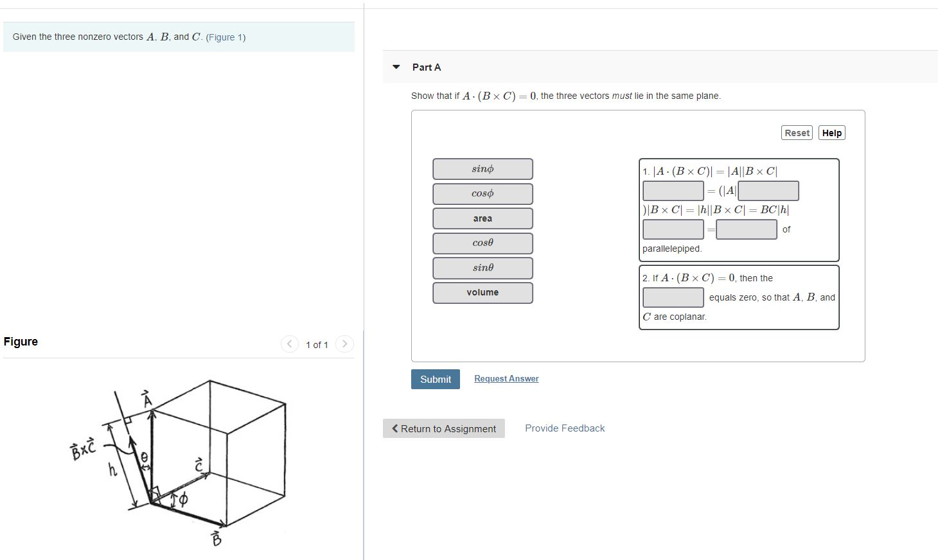Select the cosθ answer tile
Screen dimensions: 938x560
pos(482,243)
